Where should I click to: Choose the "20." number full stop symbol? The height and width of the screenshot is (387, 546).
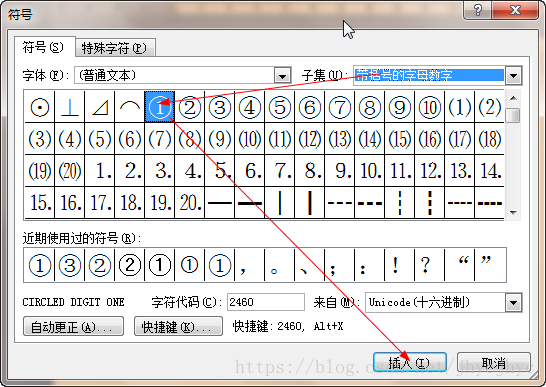coord(190,202)
